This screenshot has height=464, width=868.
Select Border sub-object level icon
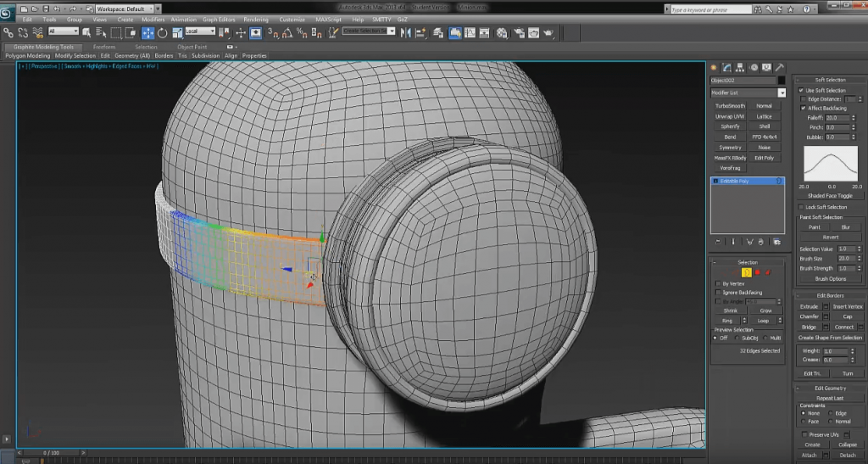click(x=747, y=272)
